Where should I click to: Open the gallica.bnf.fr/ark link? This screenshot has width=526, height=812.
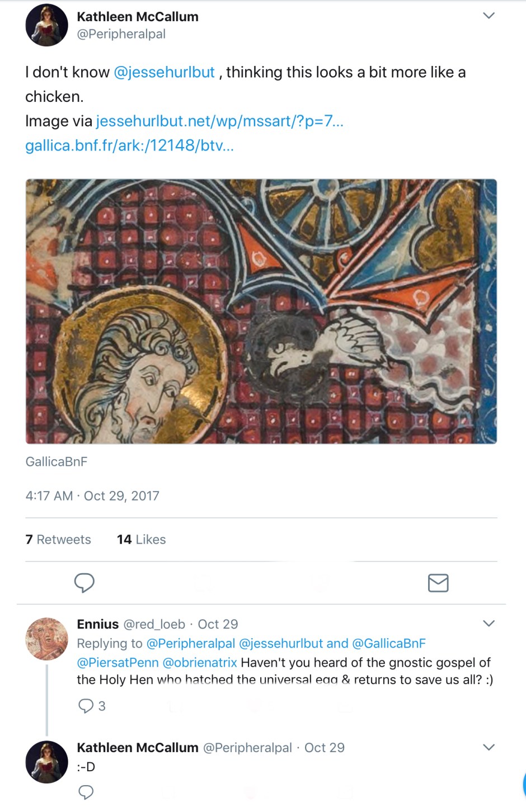point(129,145)
